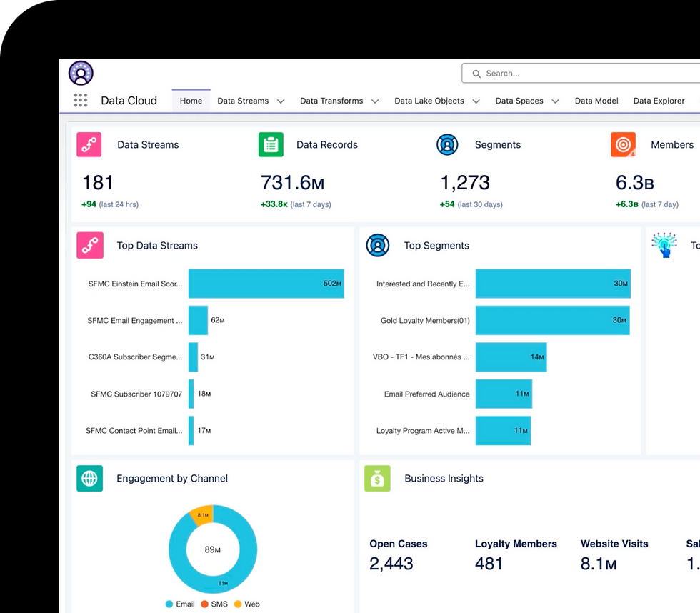
Task: Click the 181 Data Streams count
Action: click(97, 183)
